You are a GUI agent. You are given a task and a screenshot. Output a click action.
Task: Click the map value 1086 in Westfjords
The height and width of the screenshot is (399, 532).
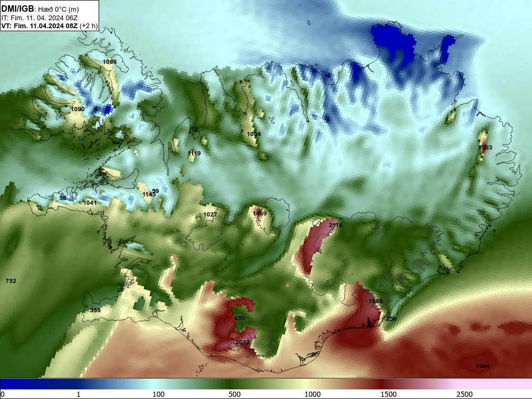click(110, 62)
